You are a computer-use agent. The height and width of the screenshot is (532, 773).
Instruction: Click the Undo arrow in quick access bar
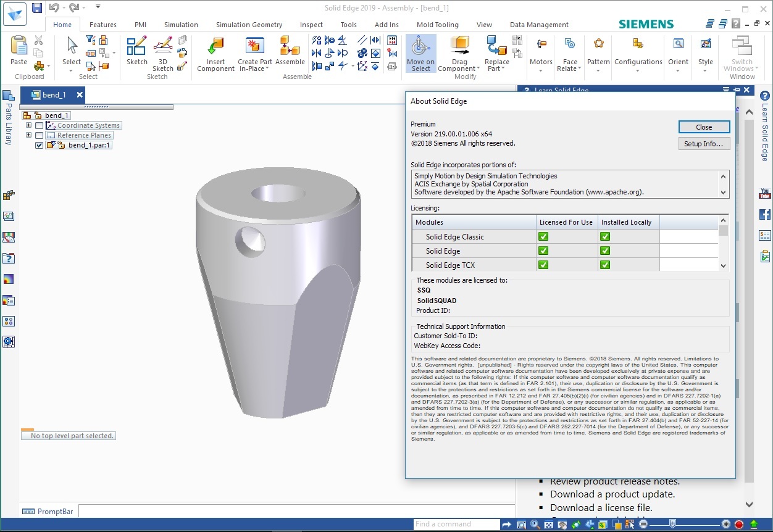[x=54, y=8]
